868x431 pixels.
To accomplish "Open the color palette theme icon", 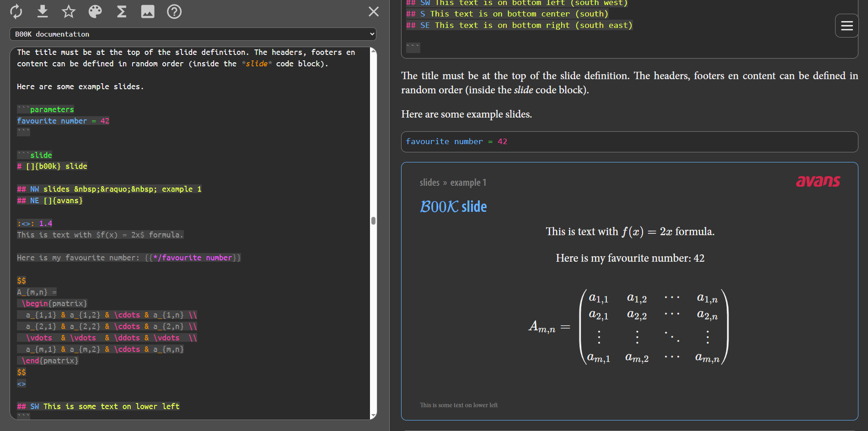I will [95, 11].
